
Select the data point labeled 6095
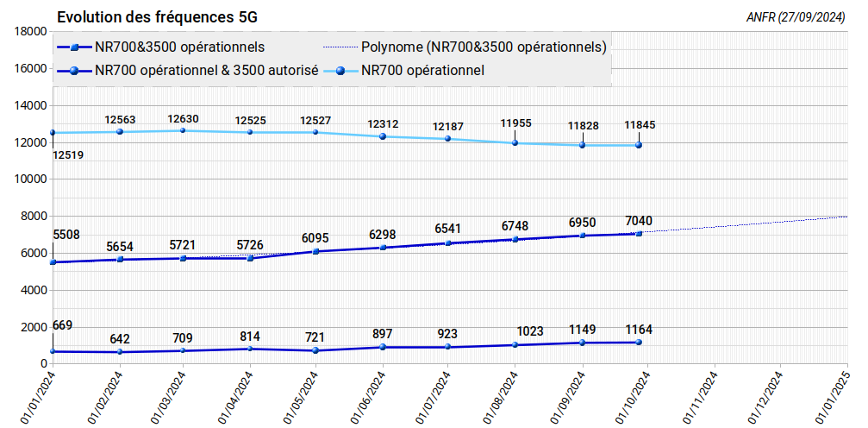pos(315,251)
